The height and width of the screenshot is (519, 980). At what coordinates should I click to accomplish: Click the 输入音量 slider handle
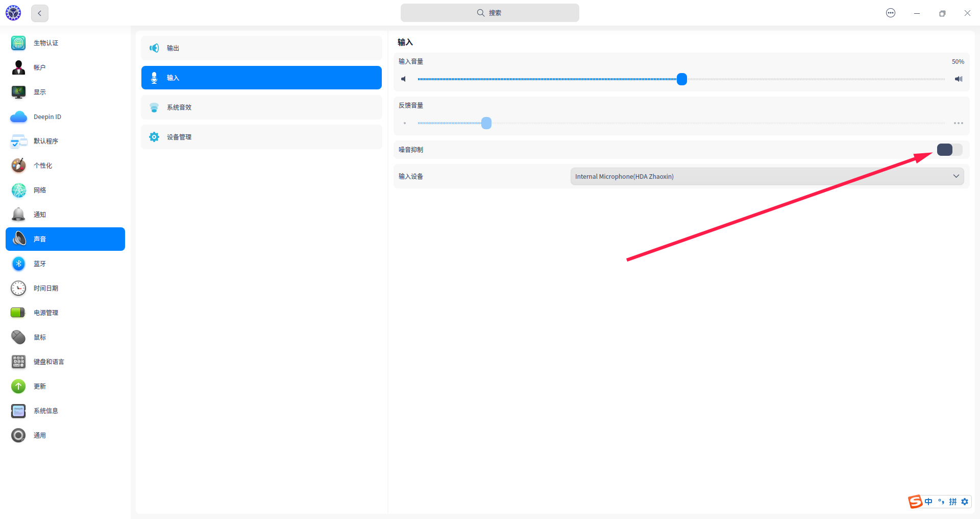pyautogui.click(x=682, y=79)
